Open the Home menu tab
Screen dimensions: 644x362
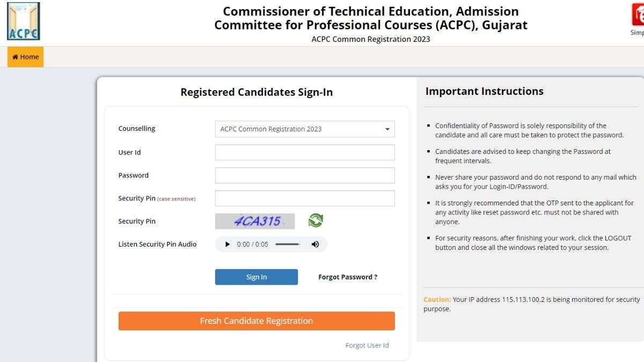[x=25, y=57]
